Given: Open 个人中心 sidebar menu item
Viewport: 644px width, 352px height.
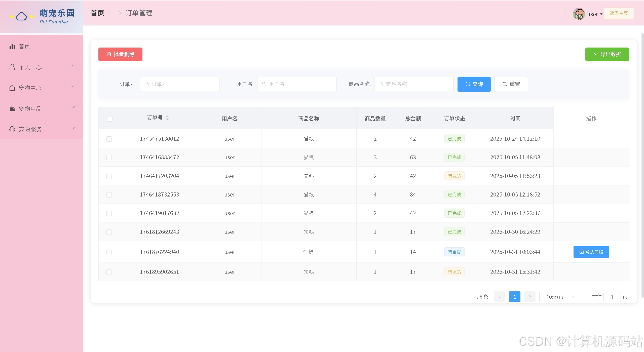Looking at the screenshot, I should (42, 67).
